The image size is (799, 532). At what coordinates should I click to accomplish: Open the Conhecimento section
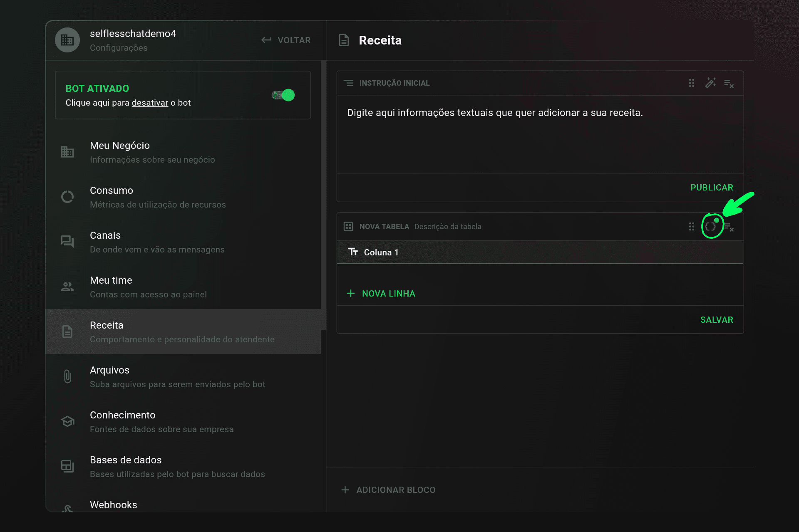[183, 422]
